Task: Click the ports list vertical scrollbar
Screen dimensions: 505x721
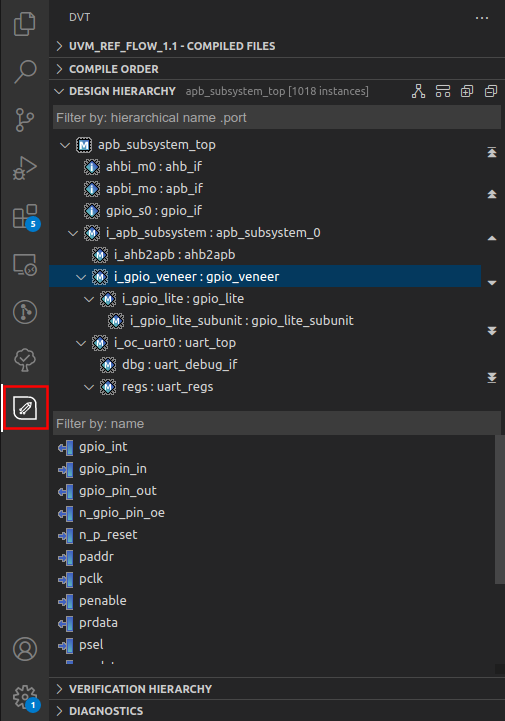Action: point(500,509)
